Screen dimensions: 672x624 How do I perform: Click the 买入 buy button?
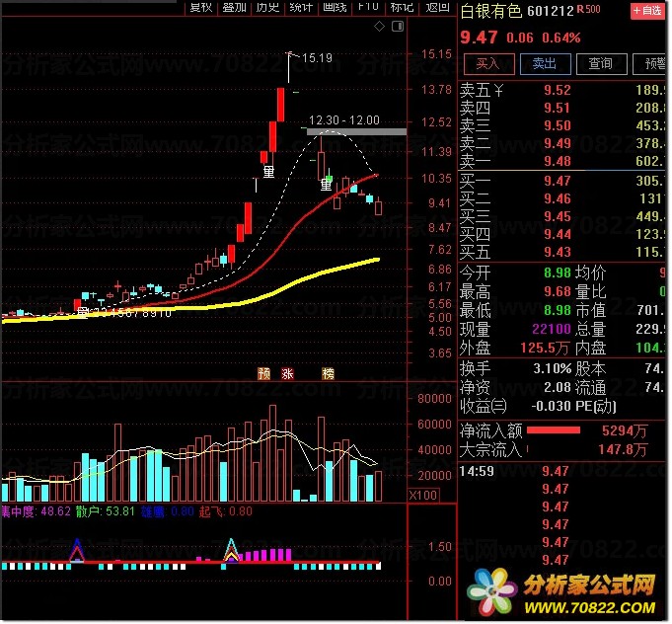click(x=489, y=64)
